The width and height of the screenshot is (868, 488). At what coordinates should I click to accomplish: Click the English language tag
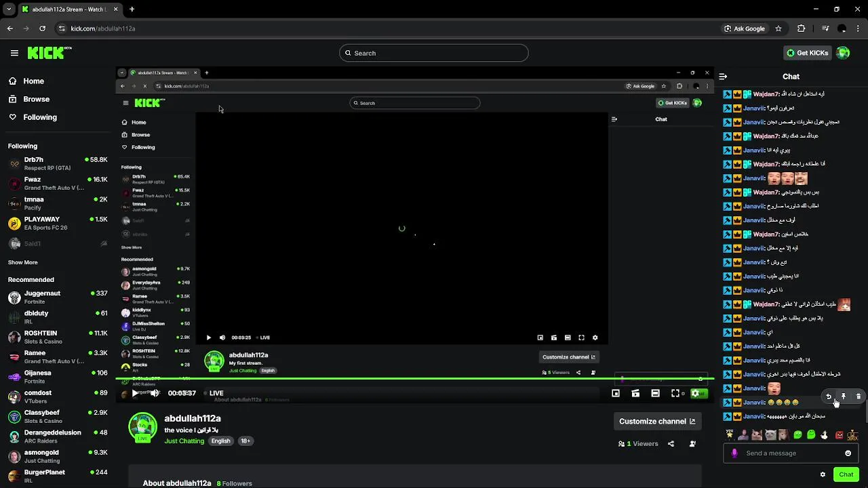(x=220, y=441)
